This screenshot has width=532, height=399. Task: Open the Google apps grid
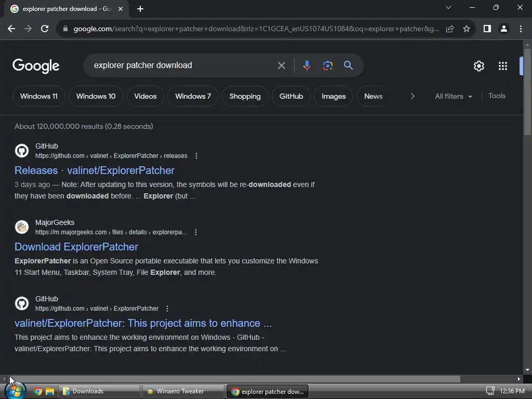click(503, 66)
